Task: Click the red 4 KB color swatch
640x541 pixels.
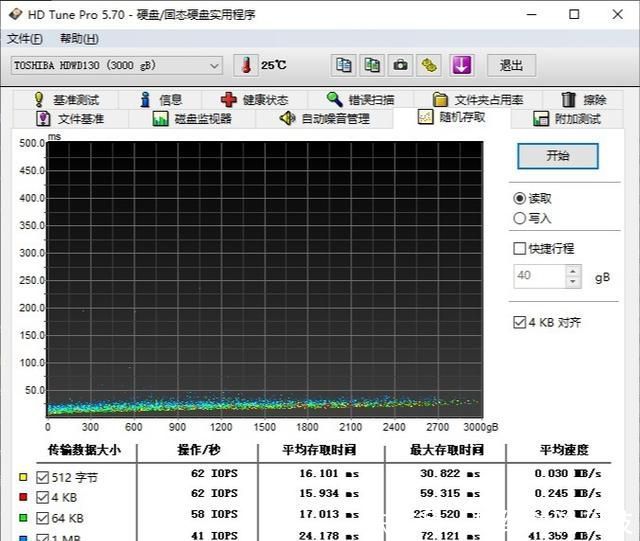Action: [x=23, y=497]
